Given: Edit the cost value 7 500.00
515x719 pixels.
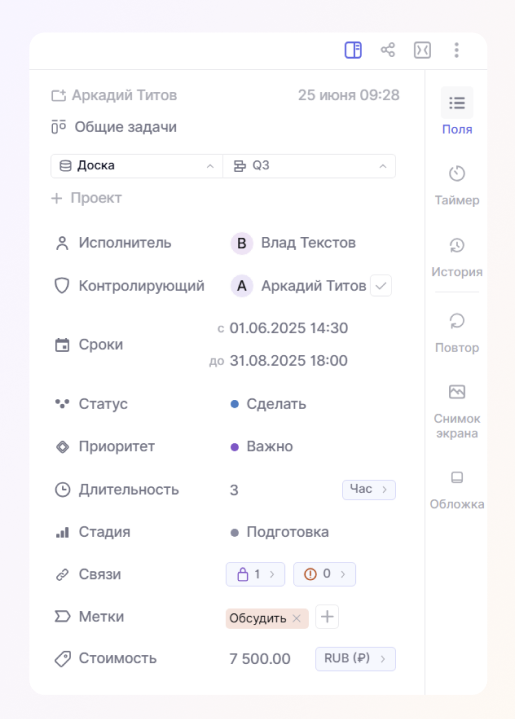Looking at the screenshot, I should click(260, 658).
